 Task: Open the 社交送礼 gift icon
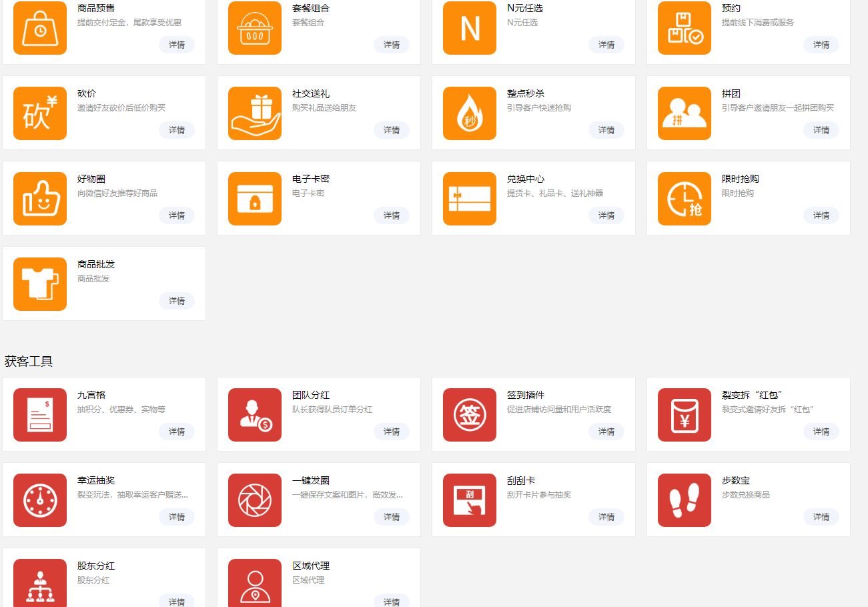[255, 113]
